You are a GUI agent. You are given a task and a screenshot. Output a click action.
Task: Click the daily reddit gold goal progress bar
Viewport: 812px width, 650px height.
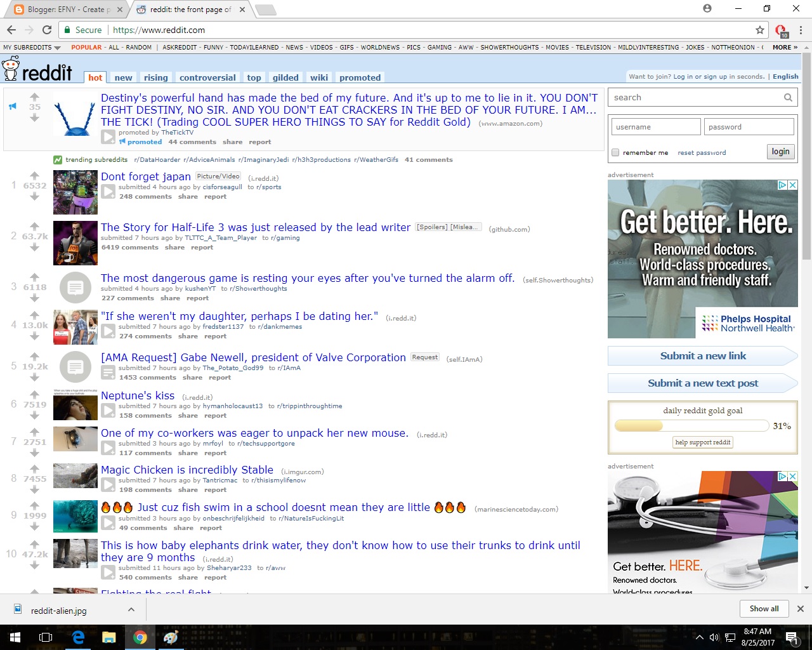691,426
